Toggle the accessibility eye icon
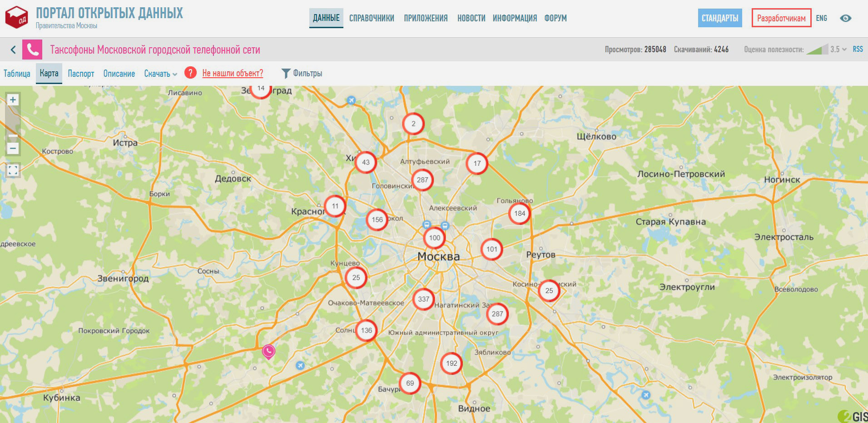The image size is (868, 423). tap(845, 18)
